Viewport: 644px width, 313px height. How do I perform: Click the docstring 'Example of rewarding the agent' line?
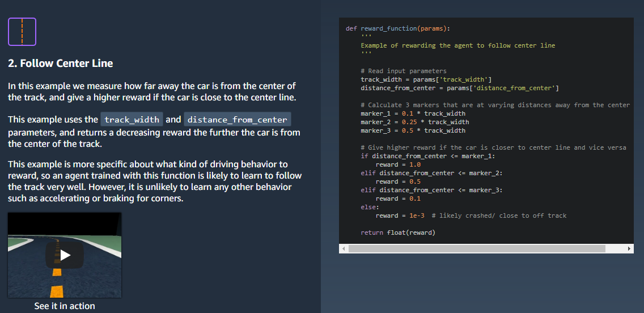[x=458, y=45]
